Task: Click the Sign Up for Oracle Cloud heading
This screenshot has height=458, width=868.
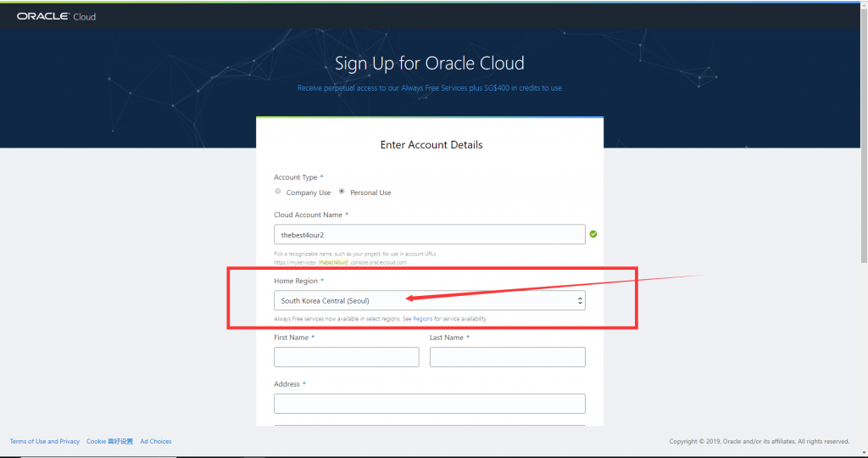Action: coord(429,64)
